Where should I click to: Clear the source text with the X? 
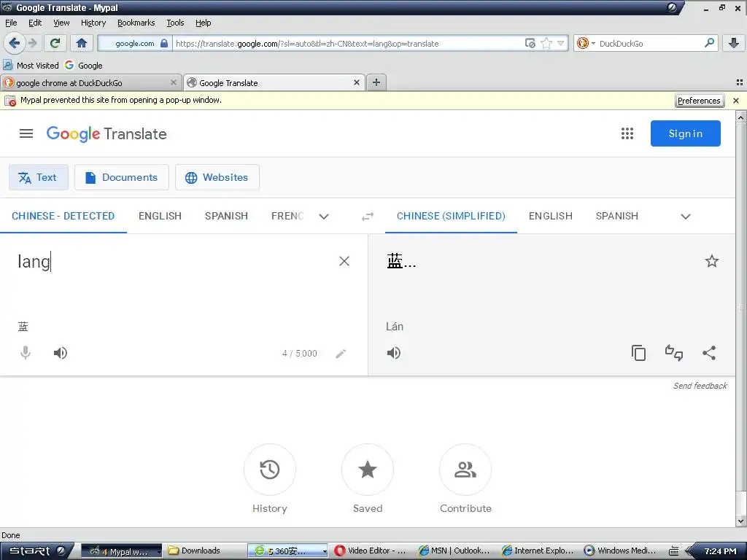(x=344, y=261)
